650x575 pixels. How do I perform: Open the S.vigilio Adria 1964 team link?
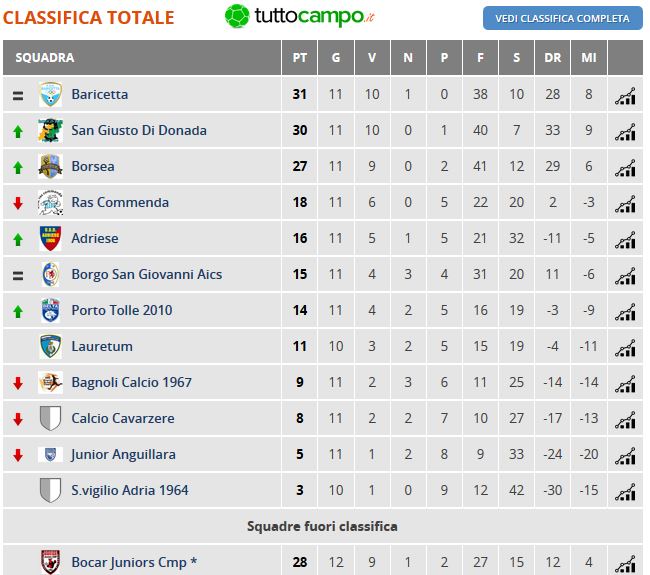(130, 490)
